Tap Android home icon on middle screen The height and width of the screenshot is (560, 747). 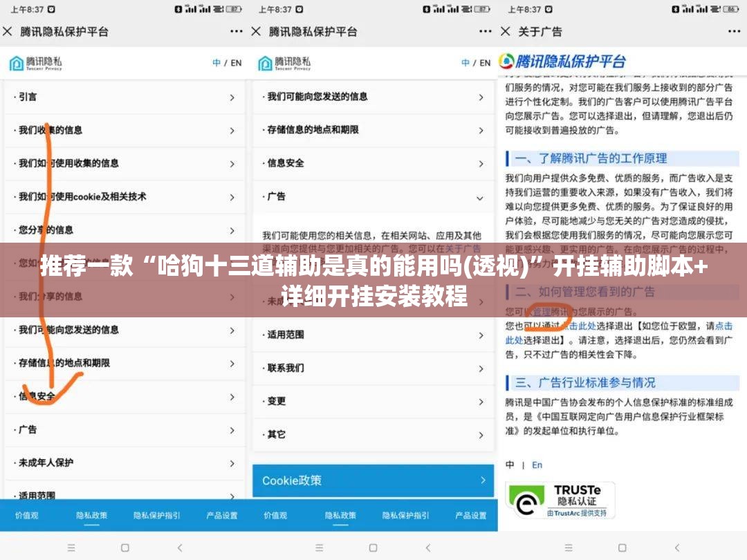click(373, 548)
